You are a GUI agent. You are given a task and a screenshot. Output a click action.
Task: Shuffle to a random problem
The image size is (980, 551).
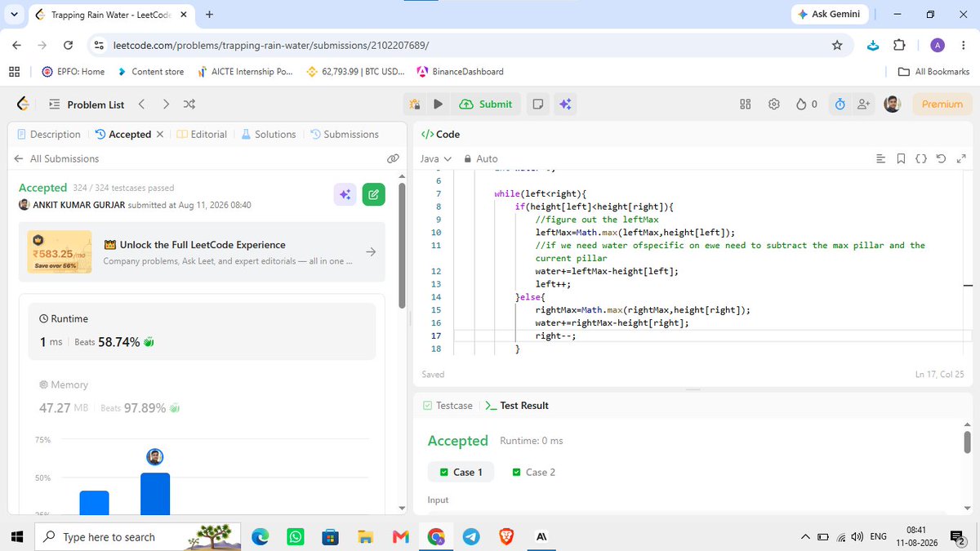(189, 104)
